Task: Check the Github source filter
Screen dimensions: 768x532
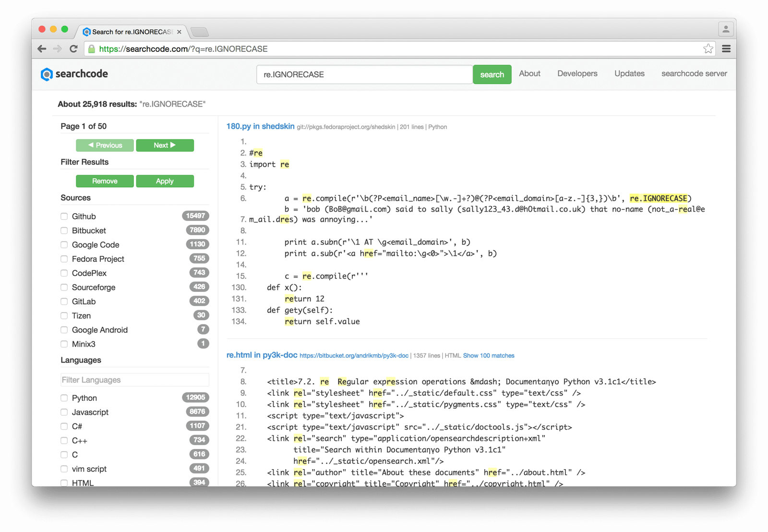Action: 64,216
